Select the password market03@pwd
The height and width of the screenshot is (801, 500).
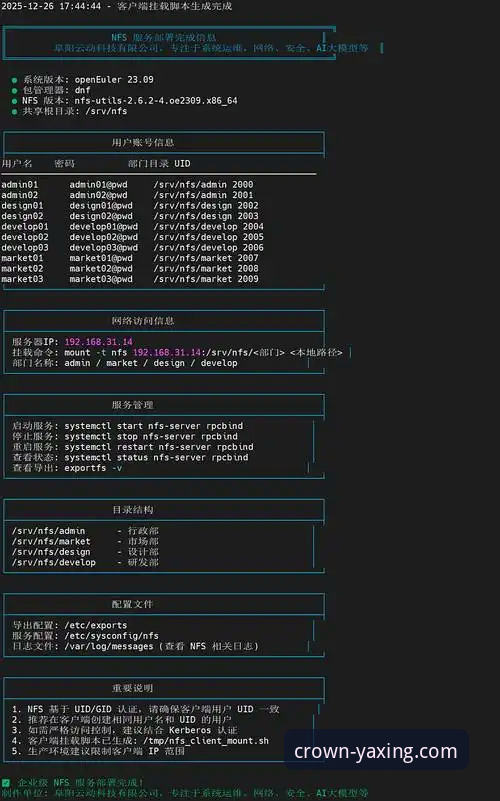pyautogui.click(x=101, y=279)
